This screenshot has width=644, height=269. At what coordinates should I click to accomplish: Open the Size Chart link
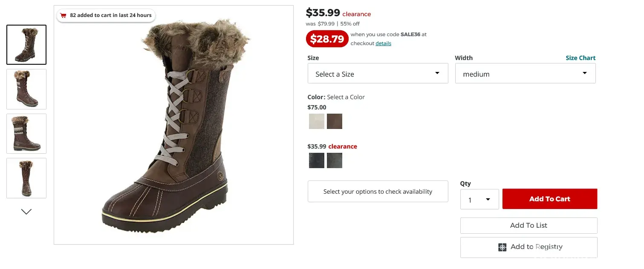point(580,58)
